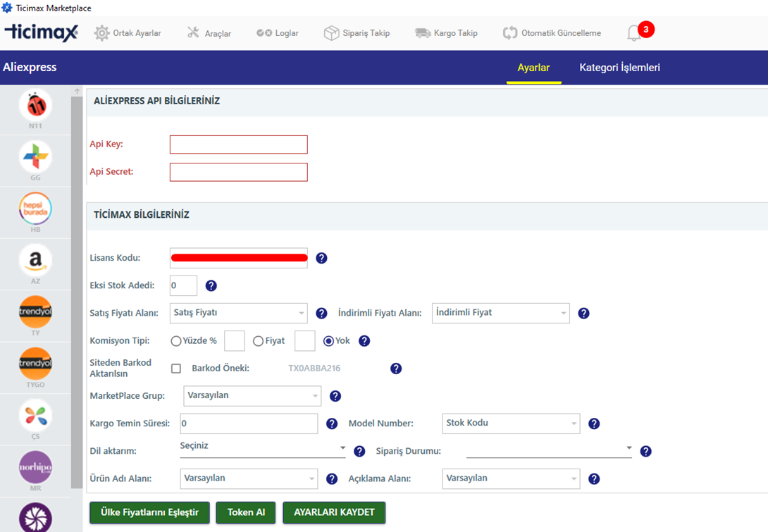
Task: Select the ÇS marketplace icon
Action: coord(35,416)
